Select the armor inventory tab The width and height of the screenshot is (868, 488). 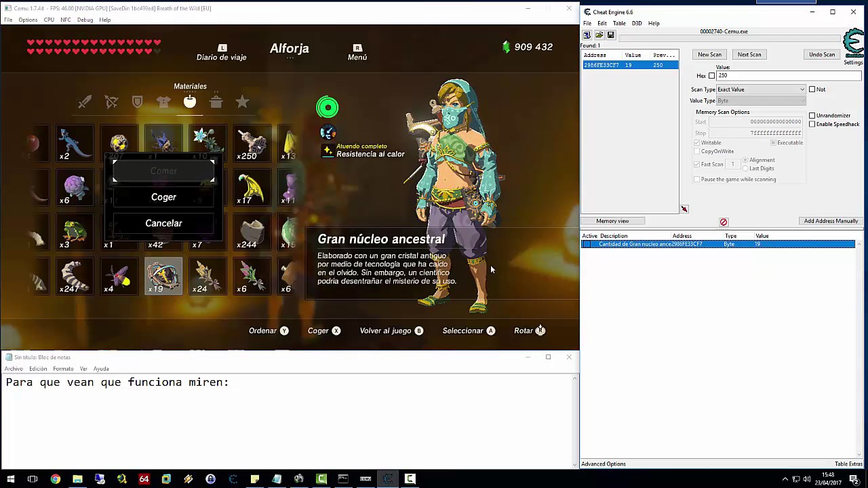pyautogui.click(x=163, y=102)
